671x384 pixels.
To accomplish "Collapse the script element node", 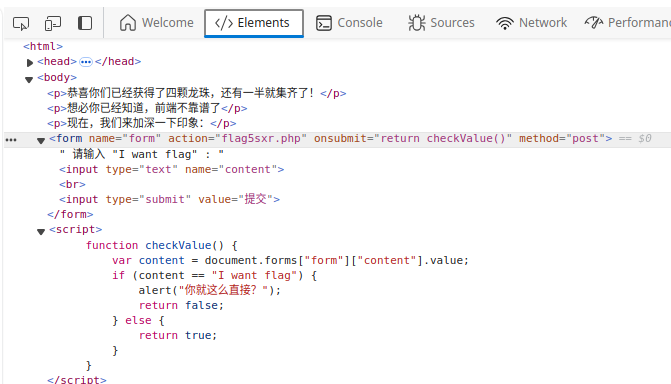I will tap(41, 231).
